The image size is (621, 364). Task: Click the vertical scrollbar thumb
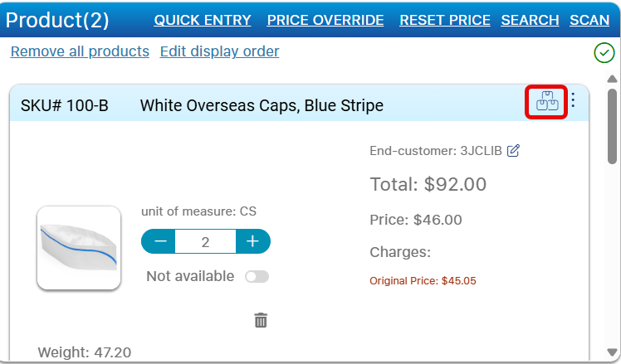(613, 124)
